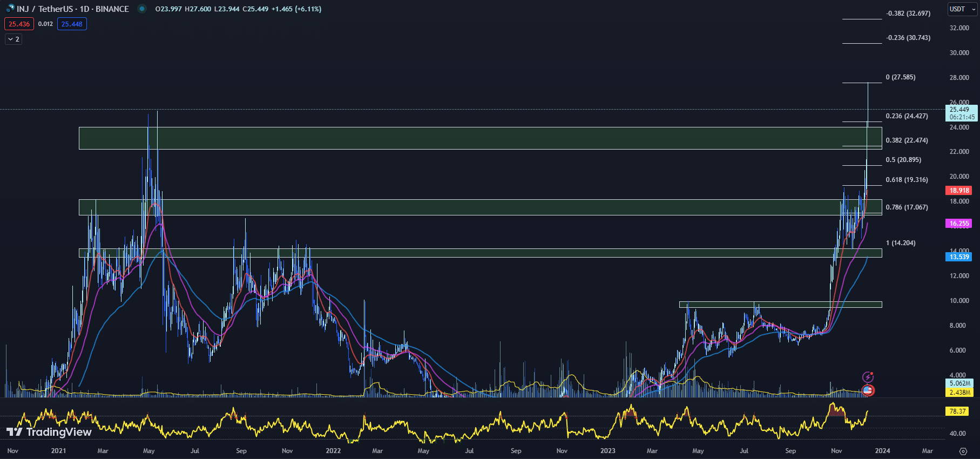
Task: Click the 2024 label on time axis
Action: 882,451
